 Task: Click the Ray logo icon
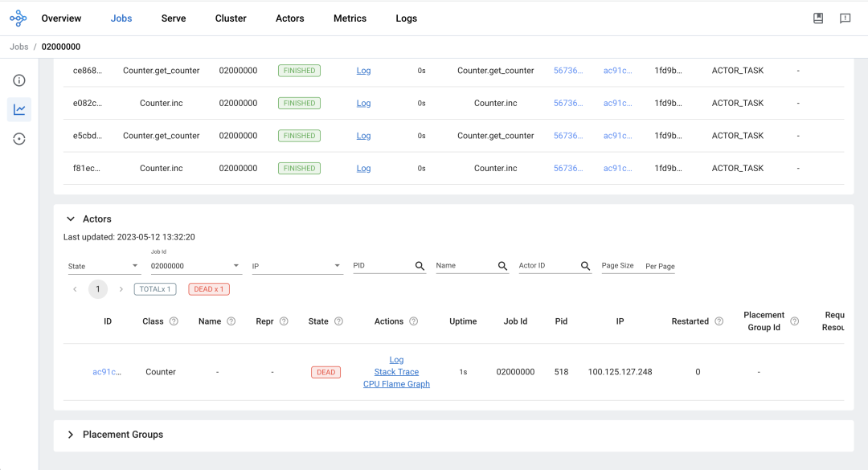[18, 18]
